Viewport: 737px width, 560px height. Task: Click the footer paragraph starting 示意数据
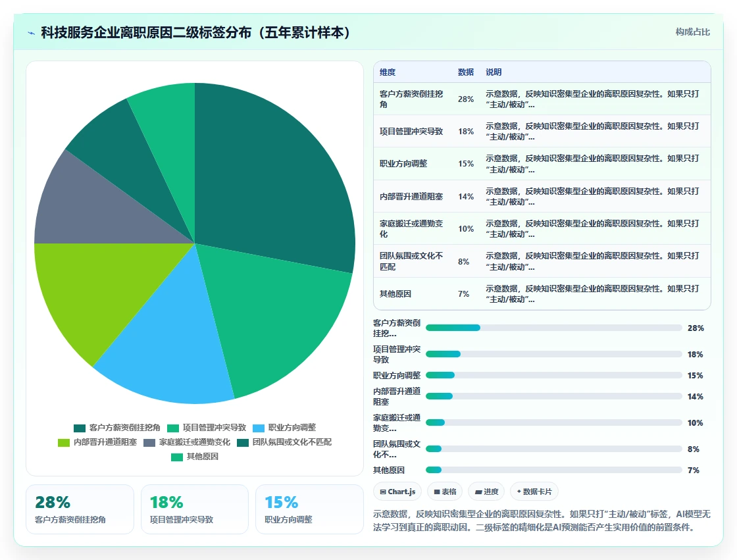point(542,521)
